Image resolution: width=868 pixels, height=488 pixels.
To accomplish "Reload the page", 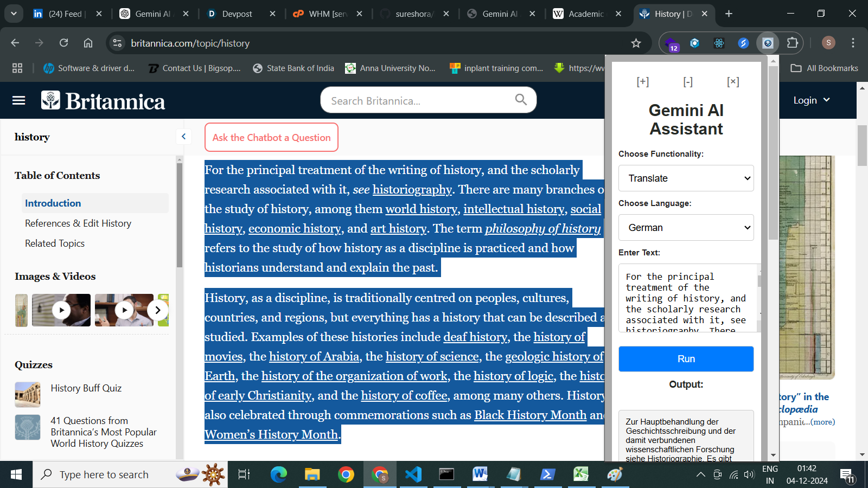I will (63, 43).
